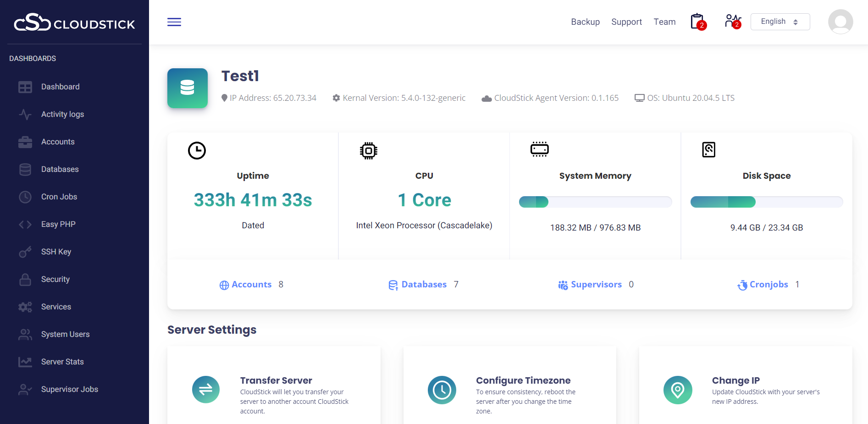868x424 pixels.
Task: Open the user profile avatar
Action: [840, 22]
